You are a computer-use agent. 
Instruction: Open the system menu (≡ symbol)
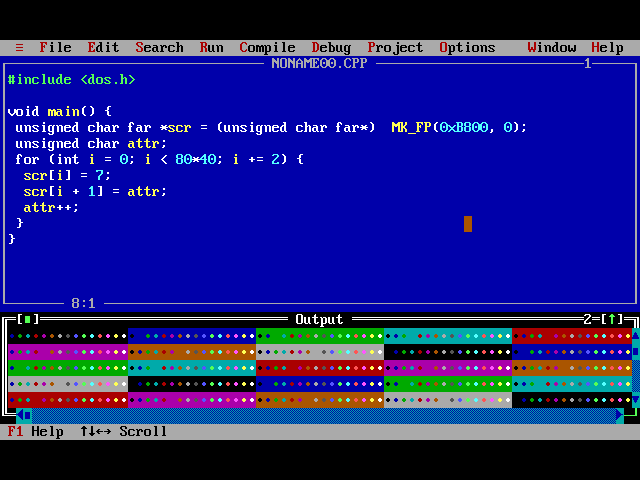tap(19, 48)
